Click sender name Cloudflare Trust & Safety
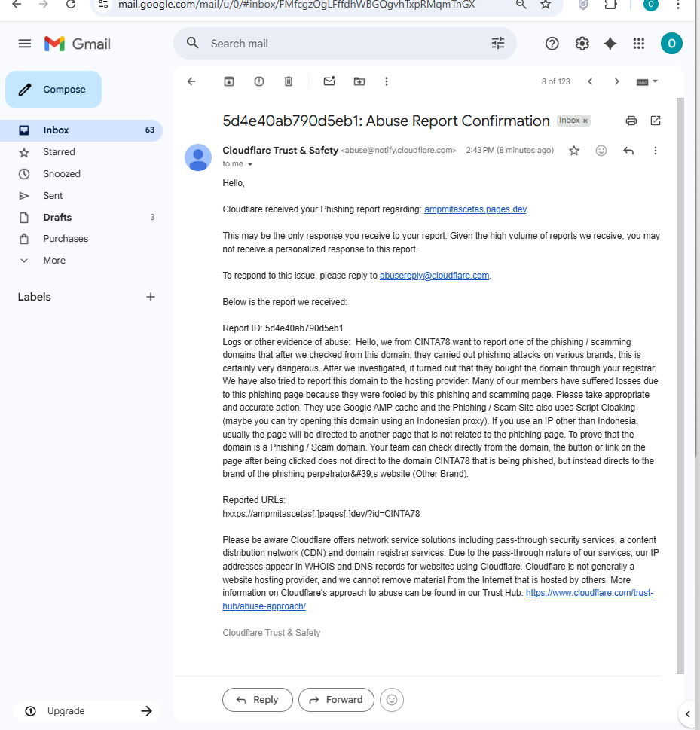 pyautogui.click(x=280, y=151)
